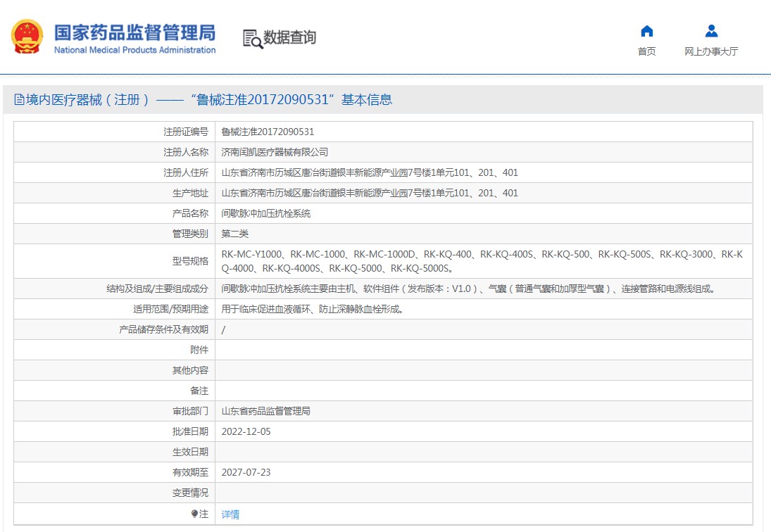The width and height of the screenshot is (771, 532).
Task: Click the 管理类别 label
Action: [x=190, y=234]
